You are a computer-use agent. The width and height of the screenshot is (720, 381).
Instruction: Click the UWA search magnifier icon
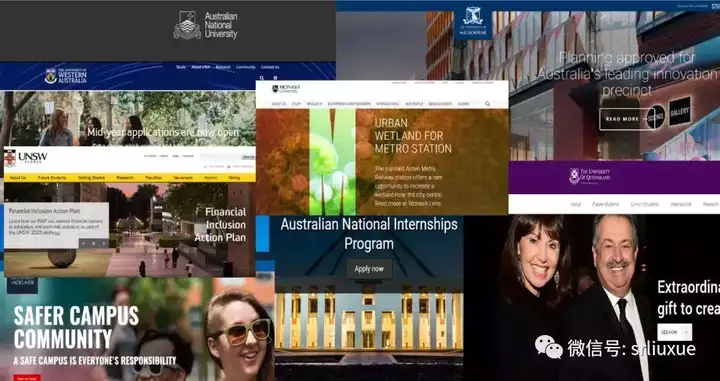(x=262, y=78)
